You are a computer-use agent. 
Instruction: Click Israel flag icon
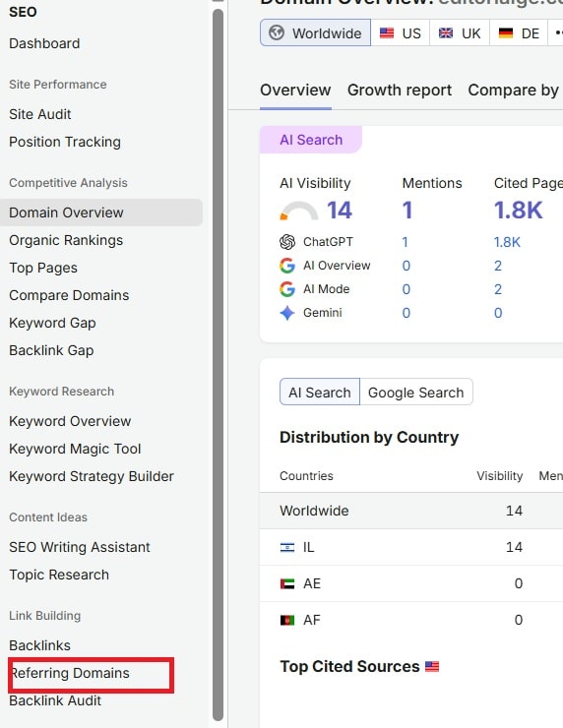(287, 547)
